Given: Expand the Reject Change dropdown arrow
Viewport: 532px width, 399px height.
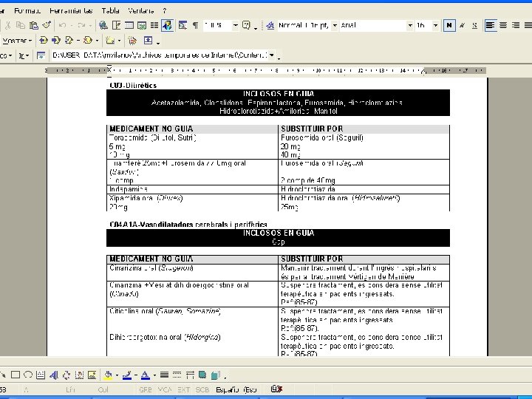Looking at the screenshot, I should click(x=97, y=41).
